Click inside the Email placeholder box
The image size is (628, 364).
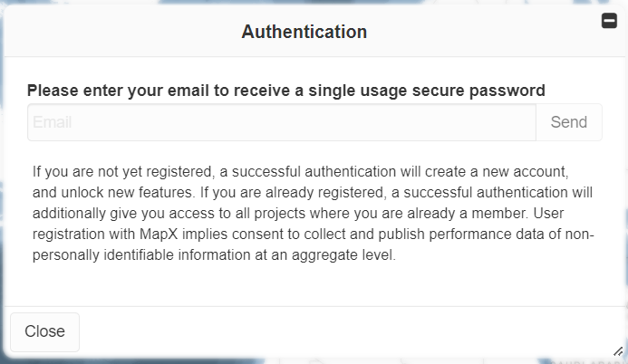click(281, 122)
